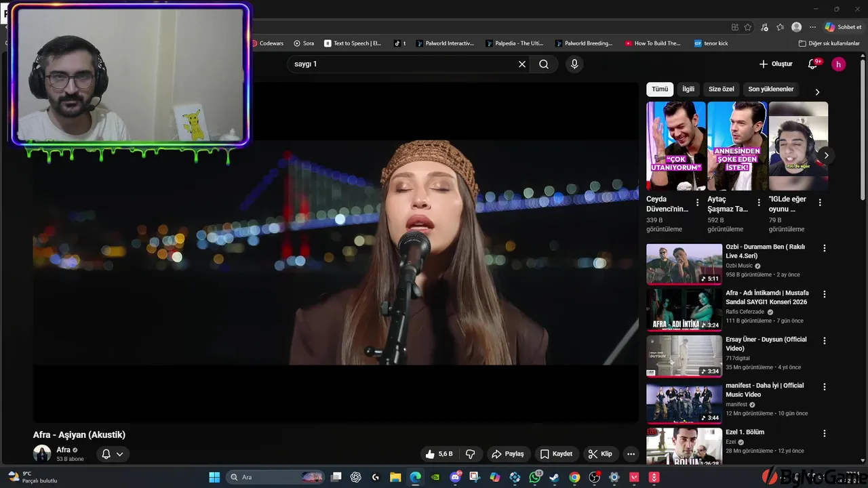
Task: Open options for Ozbi - Duramam Ben video
Action: coord(825,249)
